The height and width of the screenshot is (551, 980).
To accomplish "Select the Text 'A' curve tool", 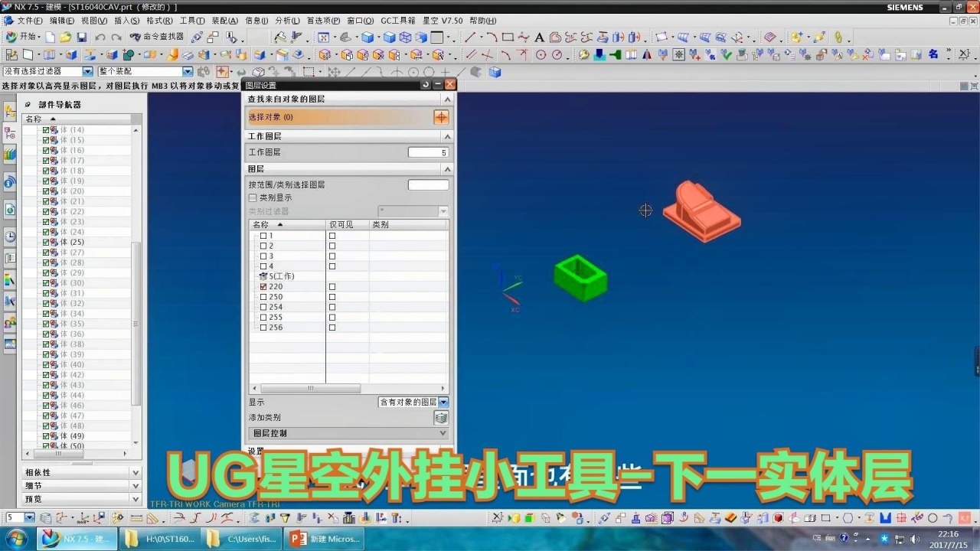I will coord(539,37).
